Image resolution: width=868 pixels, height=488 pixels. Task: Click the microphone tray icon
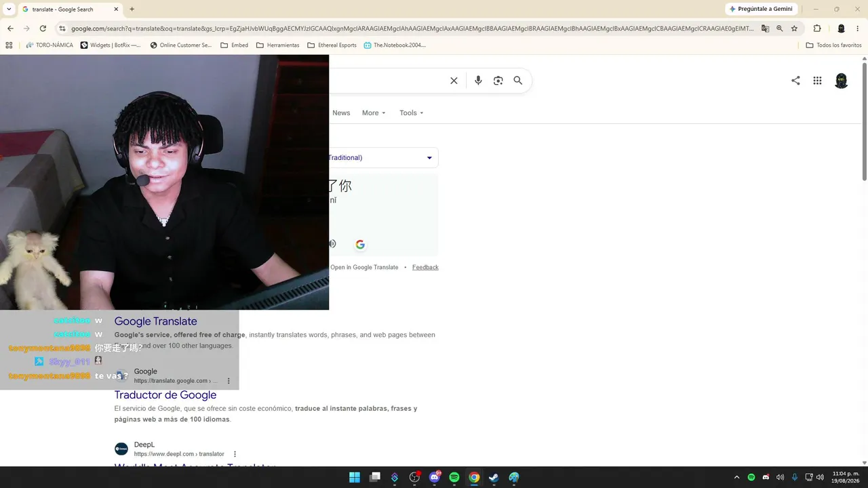[794, 478]
